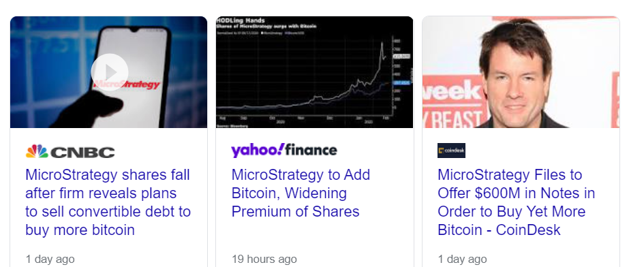Click the 'finance' part of Yahoo logo
644x267 pixels.
(x=311, y=151)
